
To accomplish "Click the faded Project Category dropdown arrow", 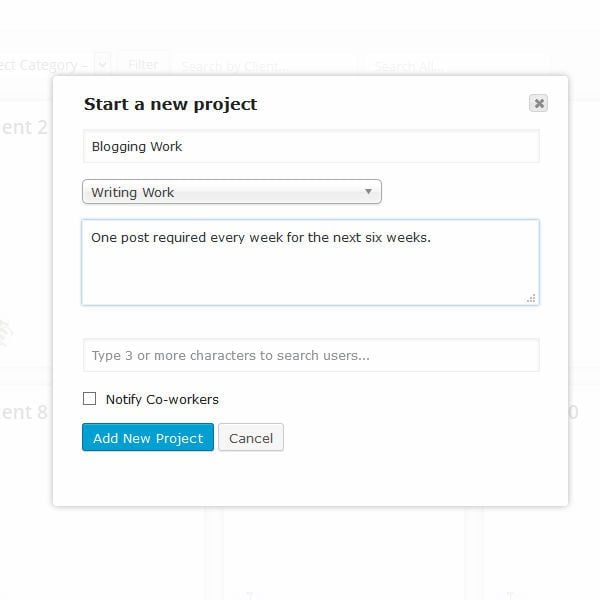I will pos(103,64).
